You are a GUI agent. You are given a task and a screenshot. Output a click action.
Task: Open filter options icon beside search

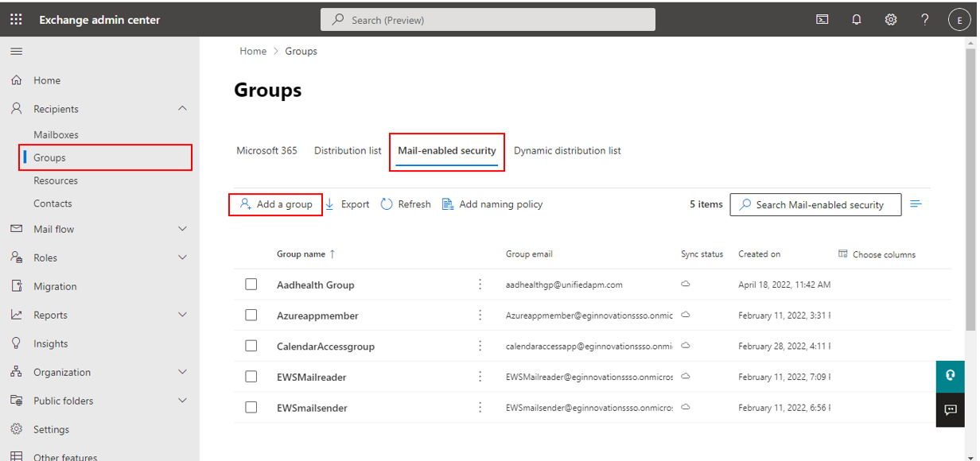coord(916,204)
